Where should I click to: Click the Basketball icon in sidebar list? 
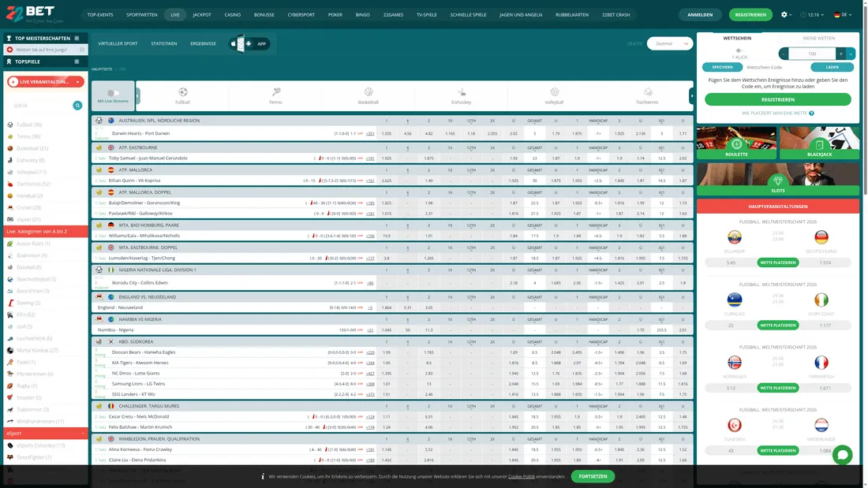[x=10, y=148]
